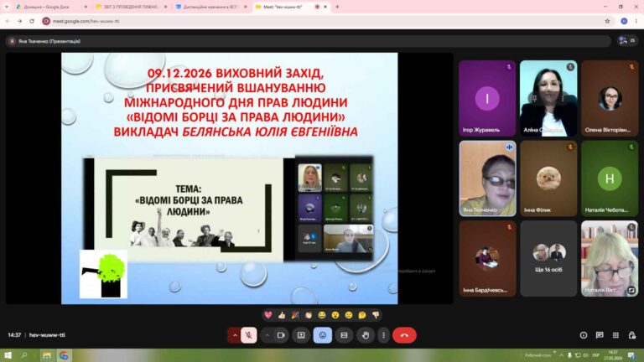Close the Meet hev-wuww-tti tab

(x=325, y=7)
